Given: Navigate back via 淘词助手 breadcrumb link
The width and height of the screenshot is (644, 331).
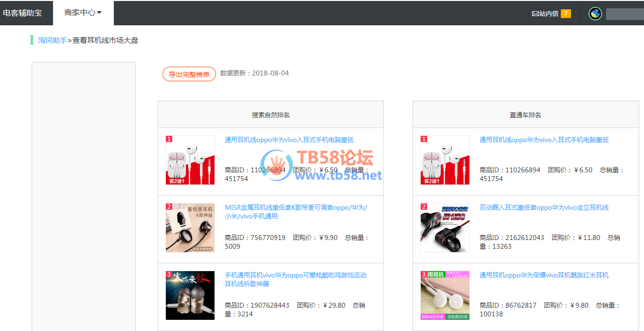Looking at the screenshot, I should click(53, 40).
